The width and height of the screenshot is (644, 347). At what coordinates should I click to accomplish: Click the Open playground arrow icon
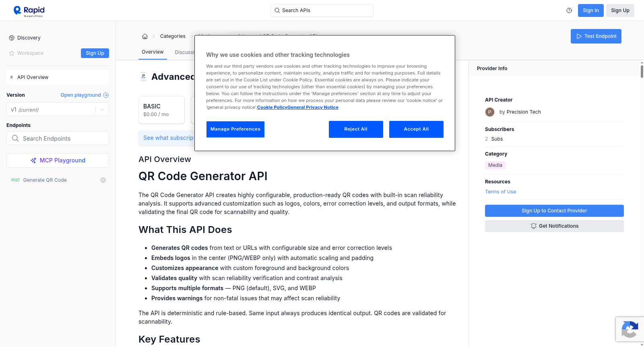[106, 95]
